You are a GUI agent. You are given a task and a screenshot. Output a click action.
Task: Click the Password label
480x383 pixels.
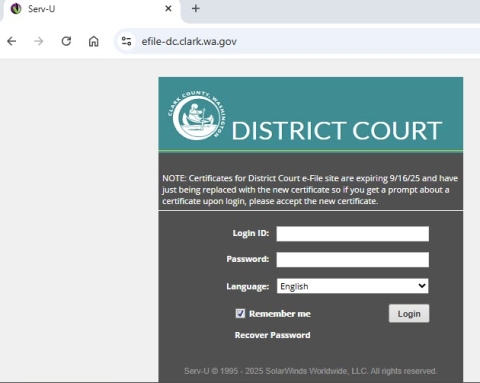point(248,259)
